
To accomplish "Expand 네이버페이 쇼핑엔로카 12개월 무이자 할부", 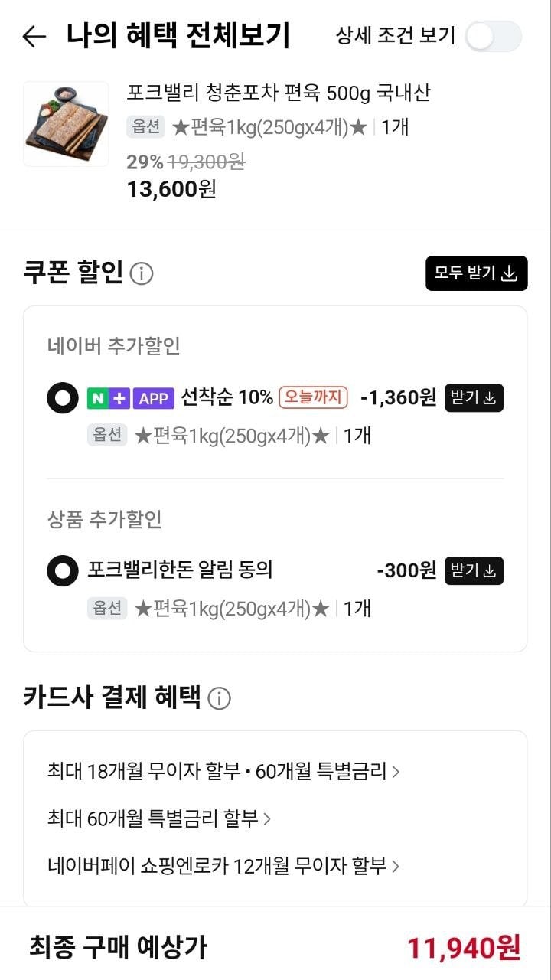I will 223,867.
